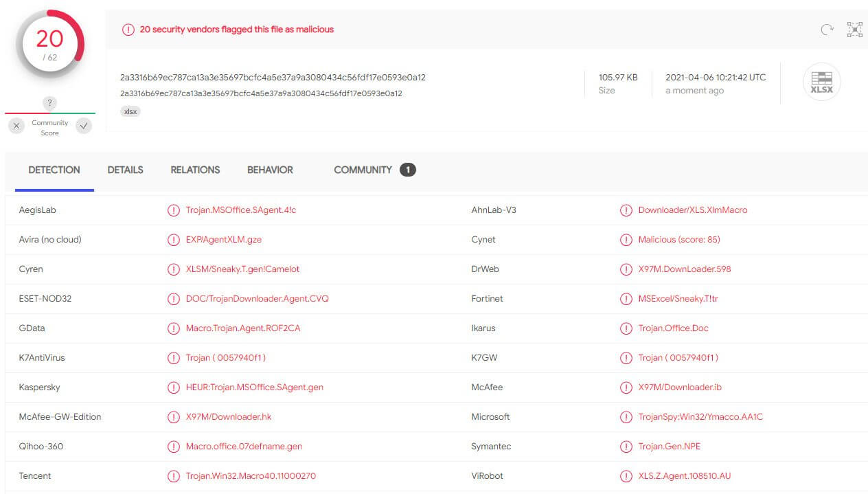The width and height of the screenshot is (868, 494).
Task: Click the 'a moment ago' text
Action: pyautogui.click(x=694, y=91)
